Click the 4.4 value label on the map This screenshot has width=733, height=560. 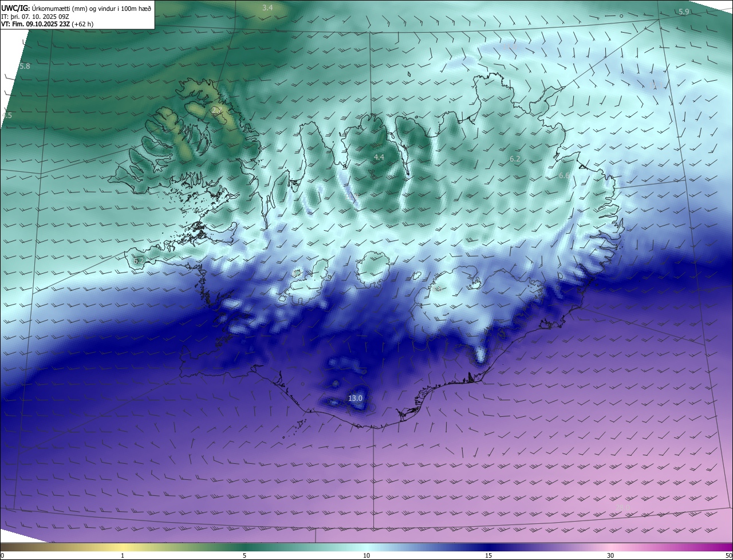[x=379, y=157]
